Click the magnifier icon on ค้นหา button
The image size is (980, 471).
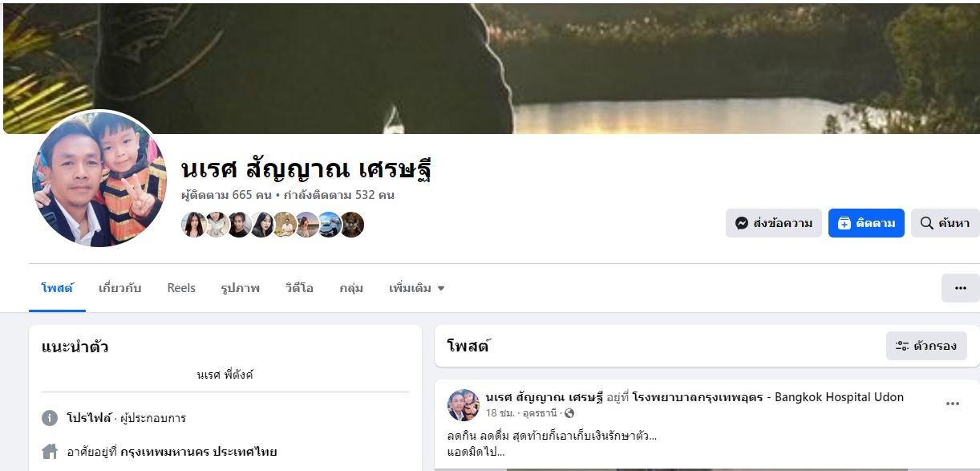click(x=926, y=223)
